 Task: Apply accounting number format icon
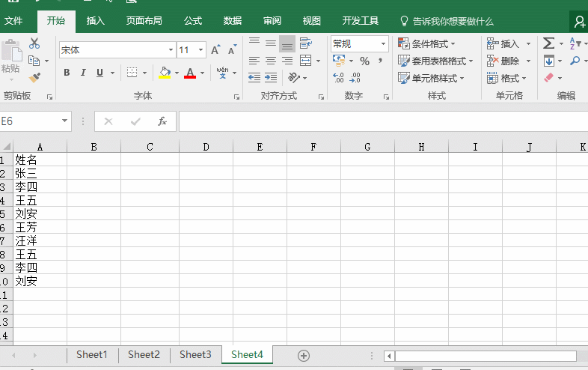[339, 61]
